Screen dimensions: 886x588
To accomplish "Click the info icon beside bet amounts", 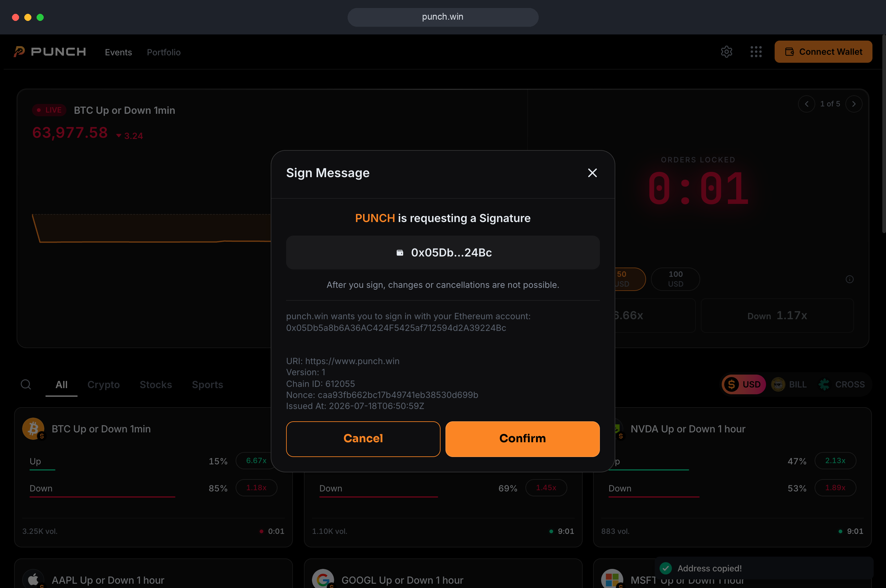I will coord(850,279).
